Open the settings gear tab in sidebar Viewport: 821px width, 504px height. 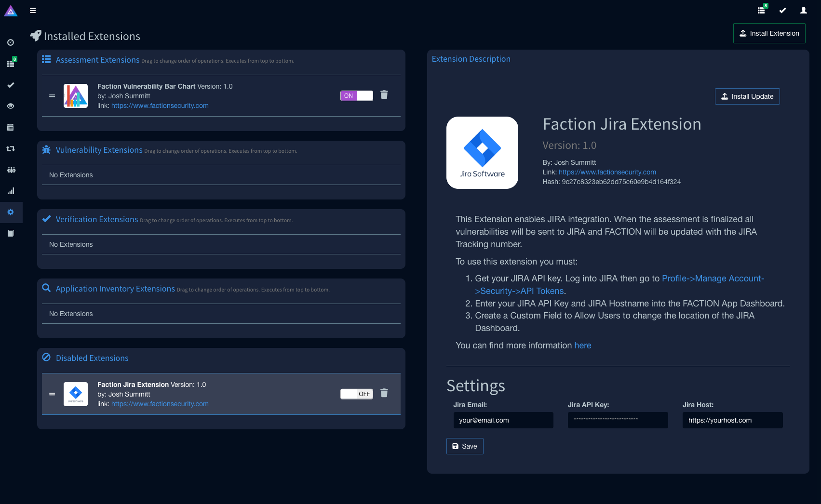pos(11,212)
